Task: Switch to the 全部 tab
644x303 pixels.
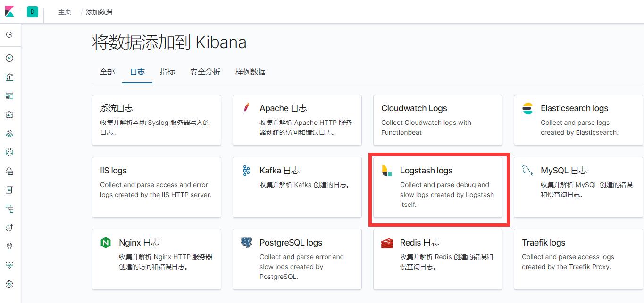Action: pyautogui.click(x=107, y=72)
